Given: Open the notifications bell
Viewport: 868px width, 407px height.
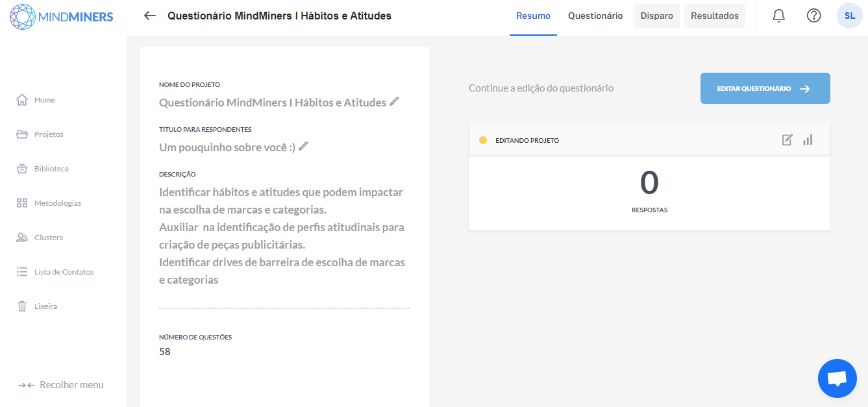Looking at the screenshot, I should (x=779, y=16).
